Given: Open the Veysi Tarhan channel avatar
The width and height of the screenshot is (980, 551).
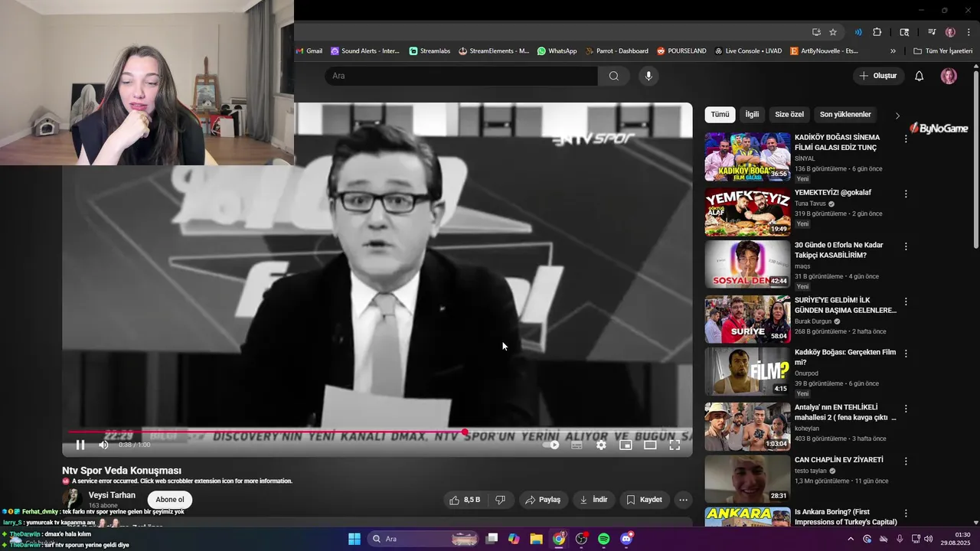Looking at the screenshot, I should [x=73, y=500].
